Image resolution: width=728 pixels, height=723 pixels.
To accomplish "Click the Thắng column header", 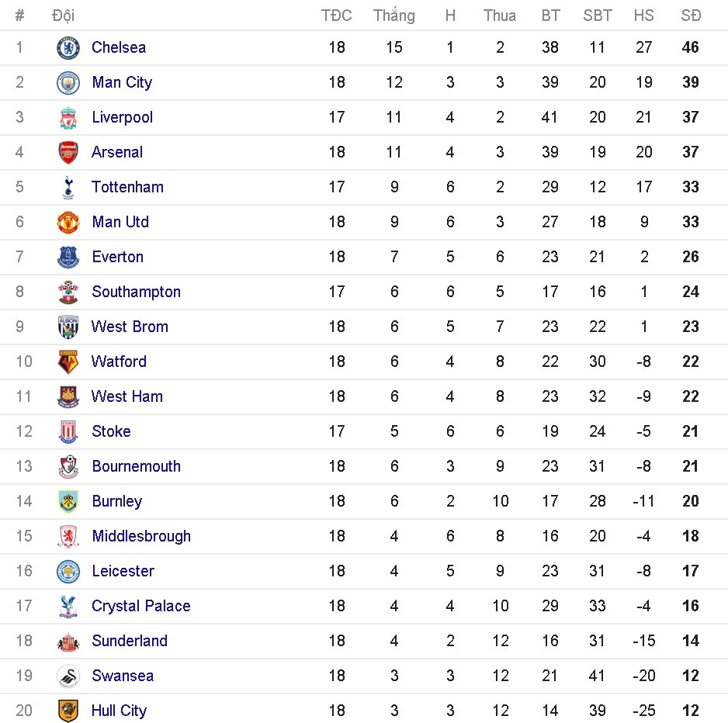I will tap(393, 16).
